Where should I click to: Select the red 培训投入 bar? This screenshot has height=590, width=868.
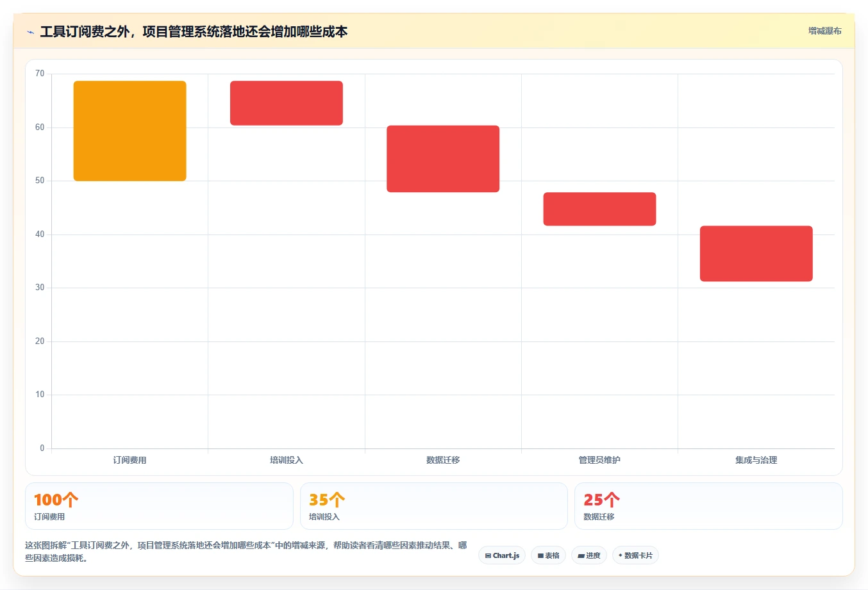[x=287, y=103]
